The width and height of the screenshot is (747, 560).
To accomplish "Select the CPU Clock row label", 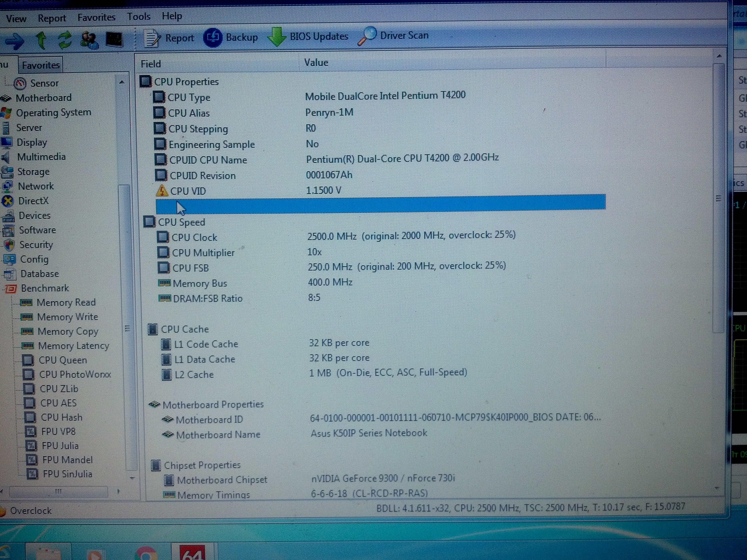I will click(x=194, y=238).
